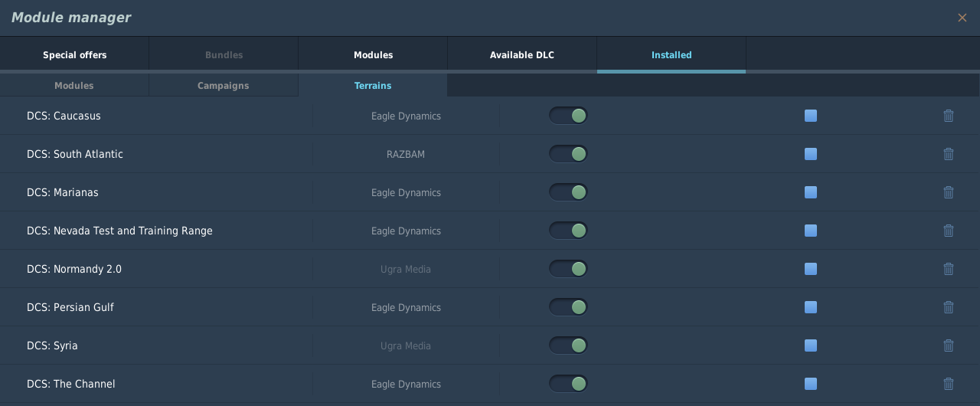The width and height of the screenshot is (980, 406).
Task: Select the DCS: Syria entry
Action: click(x=52, y=345)
